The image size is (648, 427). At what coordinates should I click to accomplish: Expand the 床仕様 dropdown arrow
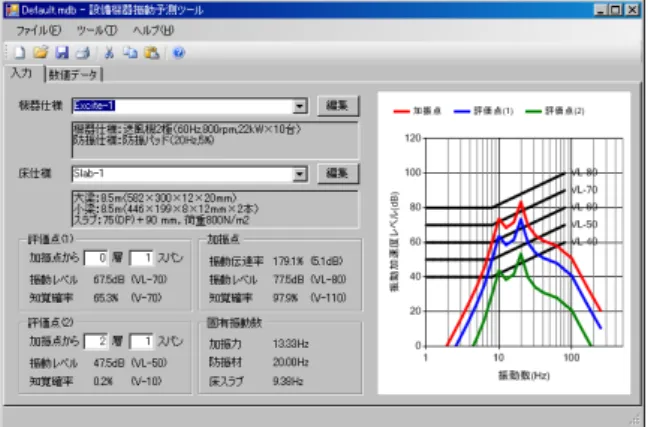(x=300, y=174)
